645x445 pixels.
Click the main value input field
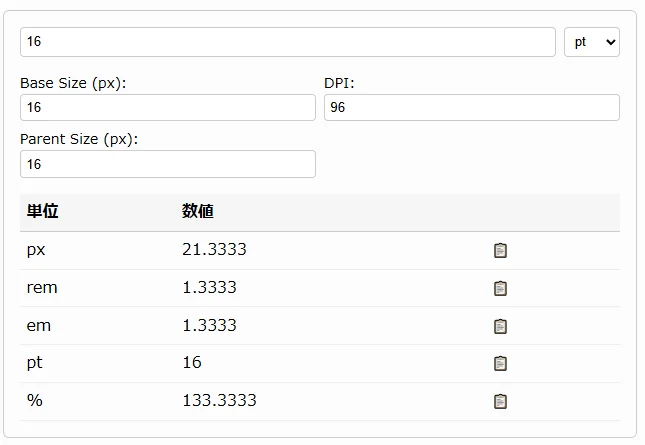click(287, 42)
